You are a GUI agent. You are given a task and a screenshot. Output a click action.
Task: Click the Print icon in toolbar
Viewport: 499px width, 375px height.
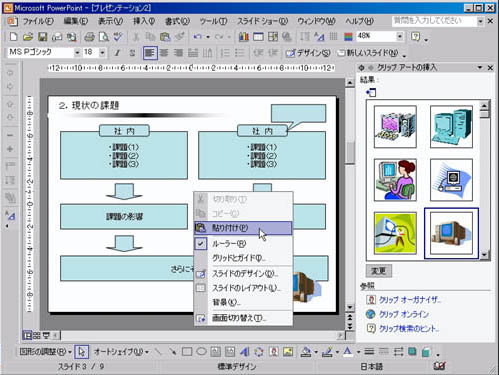[x=89, y=36]
